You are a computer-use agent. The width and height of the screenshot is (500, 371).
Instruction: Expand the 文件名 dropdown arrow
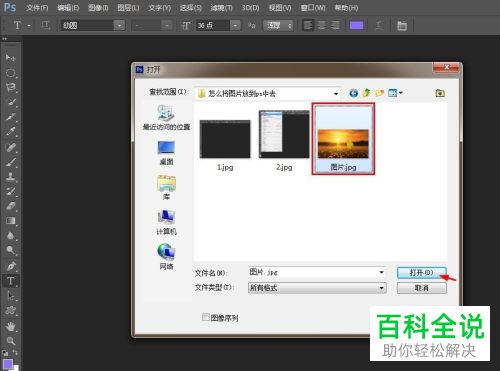[x=381, y=272]
